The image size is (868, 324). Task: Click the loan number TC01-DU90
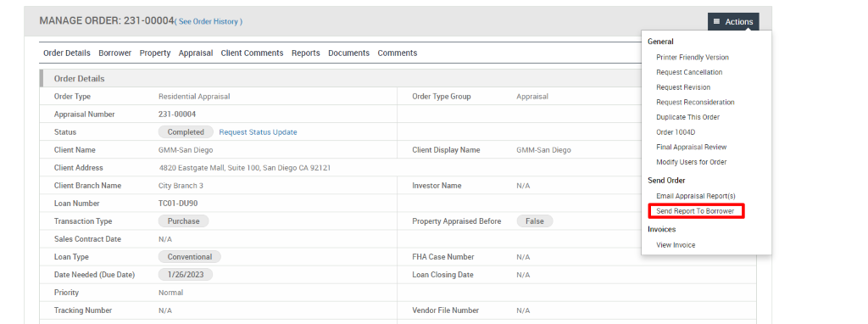point(178,204)
